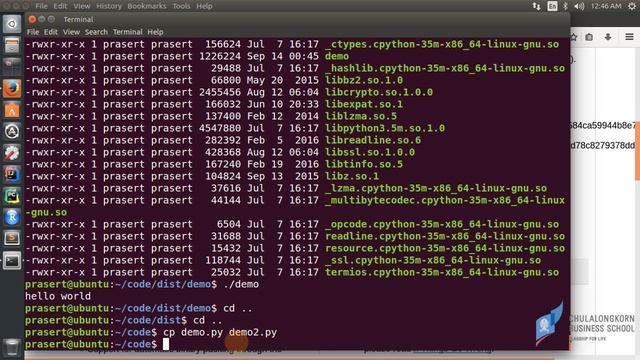Open the Files manager from the dock
Viewport: 640px width, 360px height.
pos(12,45)
